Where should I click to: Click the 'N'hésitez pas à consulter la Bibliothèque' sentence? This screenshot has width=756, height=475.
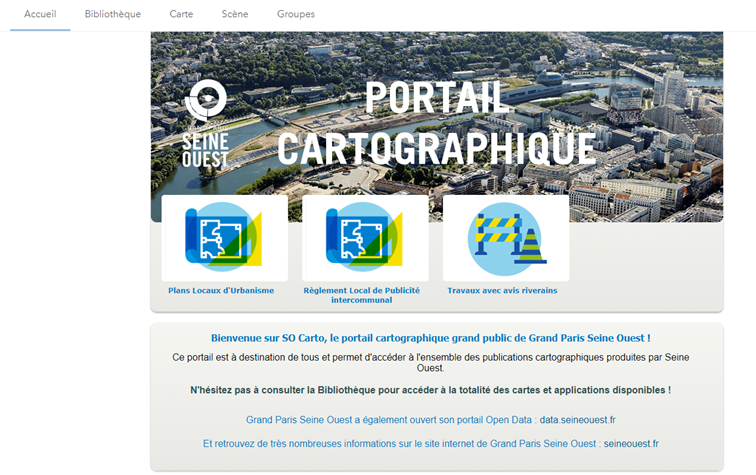tap(430, 390)
